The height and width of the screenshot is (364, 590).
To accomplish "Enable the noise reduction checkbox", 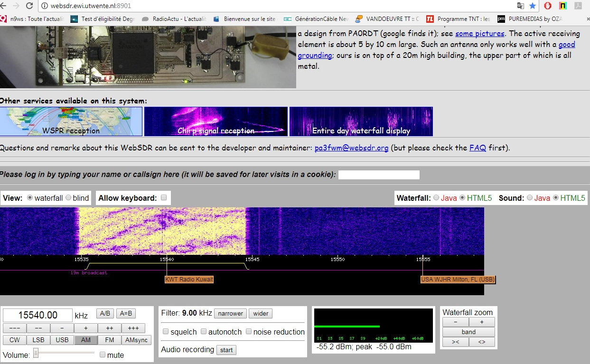I will click(x=249, y=332).
